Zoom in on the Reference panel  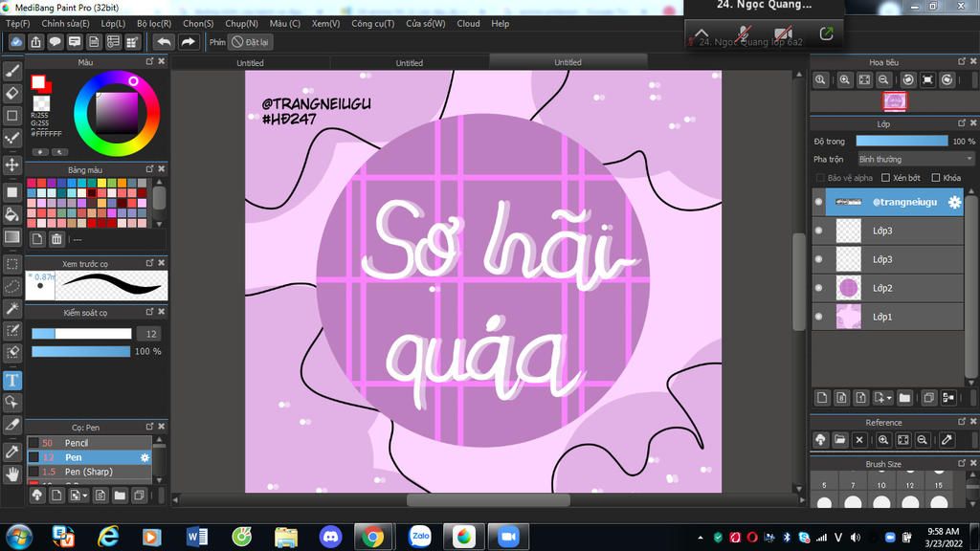pyautogui.click(x=883, y=440)
